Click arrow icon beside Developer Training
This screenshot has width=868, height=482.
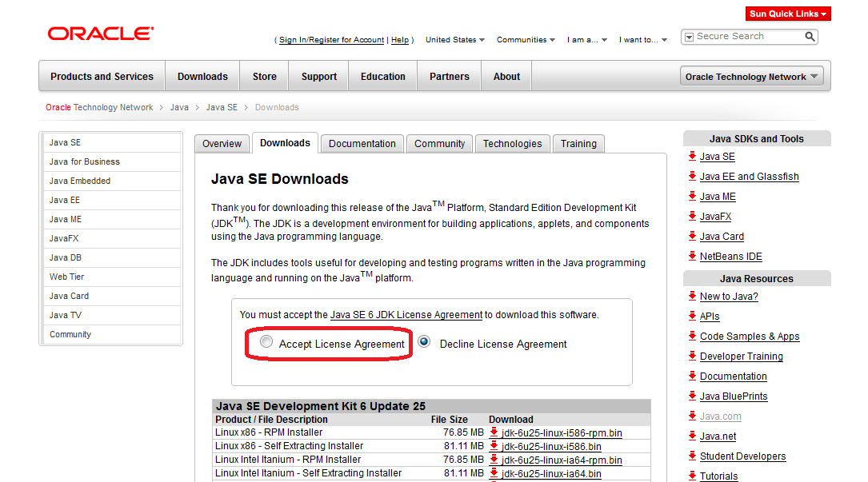click(x=692, y=355)
